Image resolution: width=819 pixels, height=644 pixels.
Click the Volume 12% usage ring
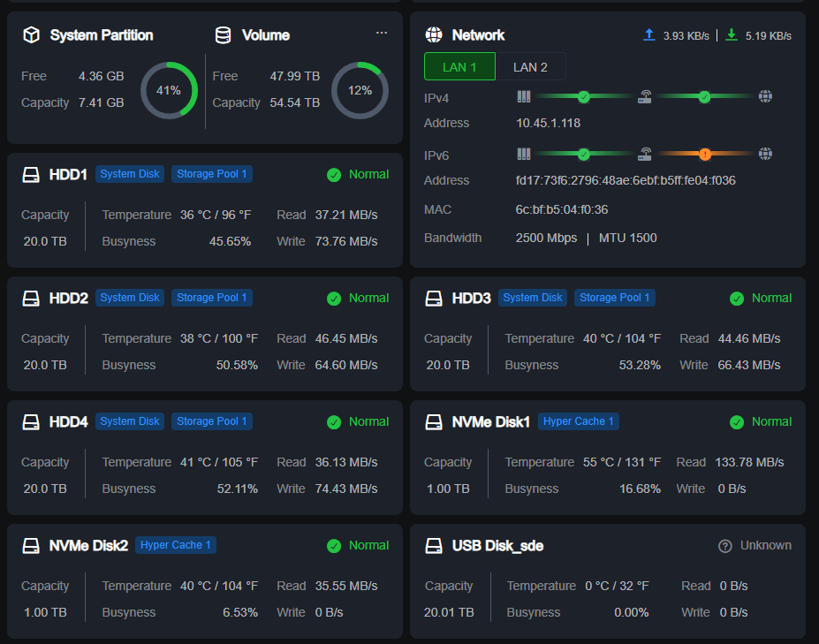pos(360,90)
